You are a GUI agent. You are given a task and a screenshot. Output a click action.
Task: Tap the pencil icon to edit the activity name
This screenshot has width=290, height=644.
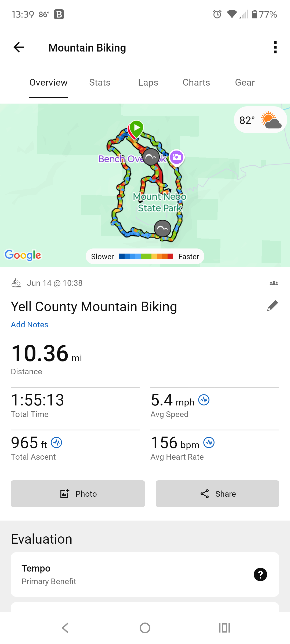(272, 306)
